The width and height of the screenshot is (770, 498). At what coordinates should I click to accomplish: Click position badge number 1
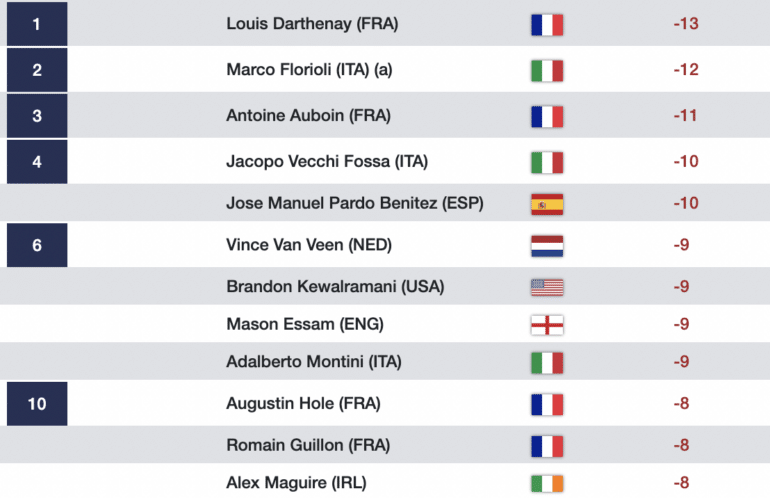coord(37,24)
